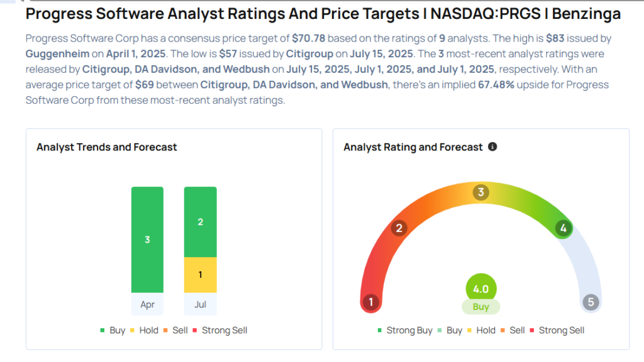This screenshot has height=362, width=644.
Task: Click gauge marker number 2
Action: point(399,228)
